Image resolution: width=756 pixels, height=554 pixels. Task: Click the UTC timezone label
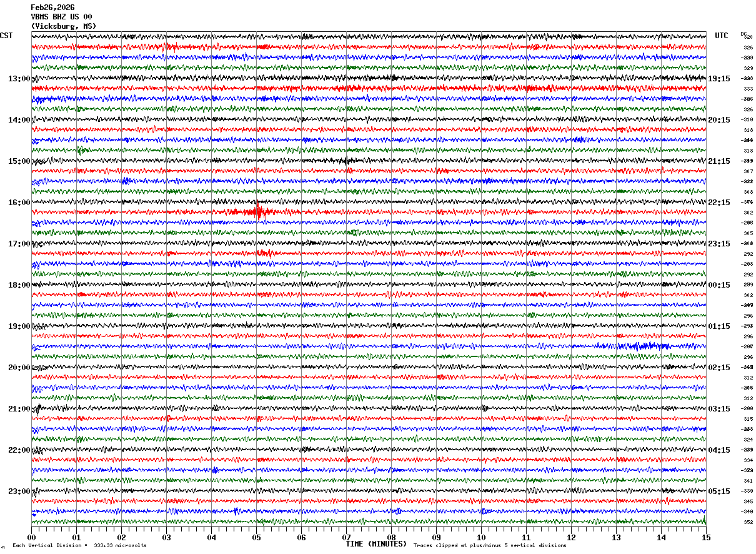point(722,36)
